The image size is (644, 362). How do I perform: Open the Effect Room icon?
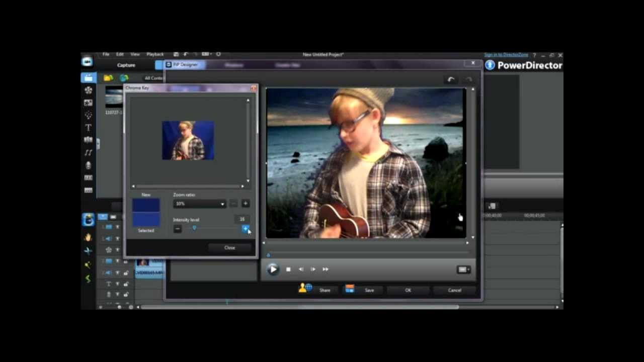point(89,90)
